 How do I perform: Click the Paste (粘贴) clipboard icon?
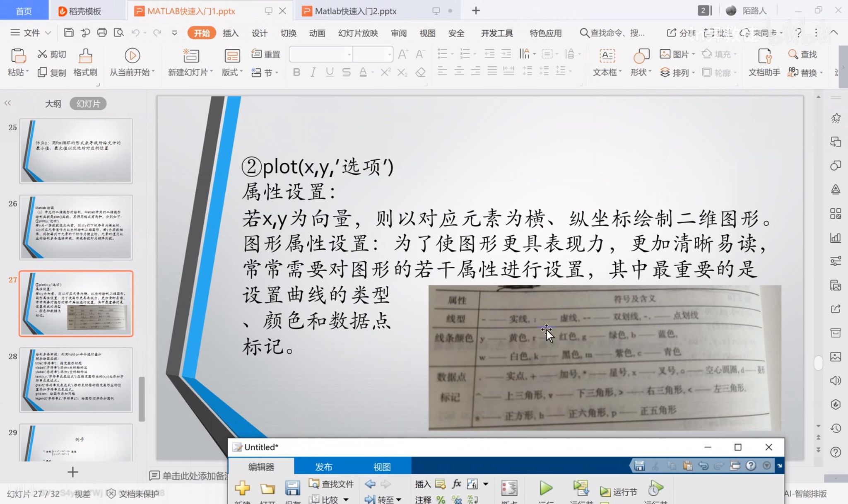[18, 56]
